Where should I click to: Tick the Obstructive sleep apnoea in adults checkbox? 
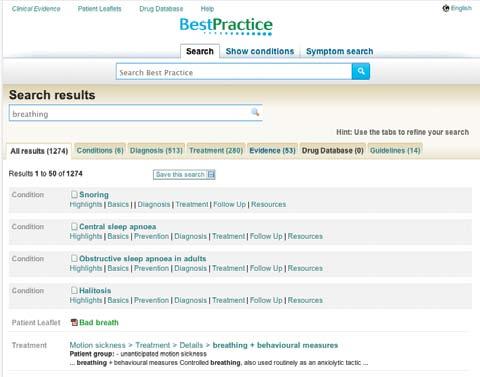point(74,258)
